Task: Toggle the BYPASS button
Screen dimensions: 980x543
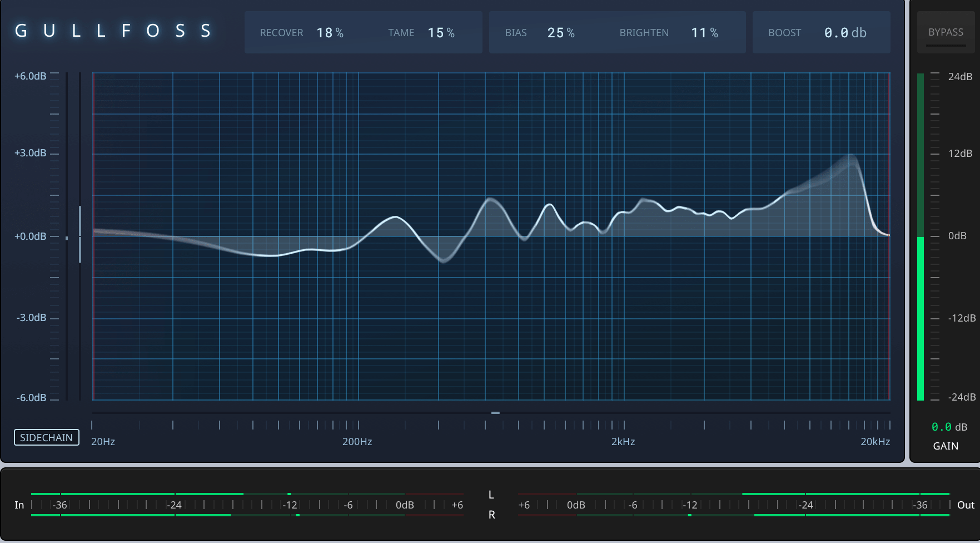Action: pyautogui.click(x=946, y=32)
